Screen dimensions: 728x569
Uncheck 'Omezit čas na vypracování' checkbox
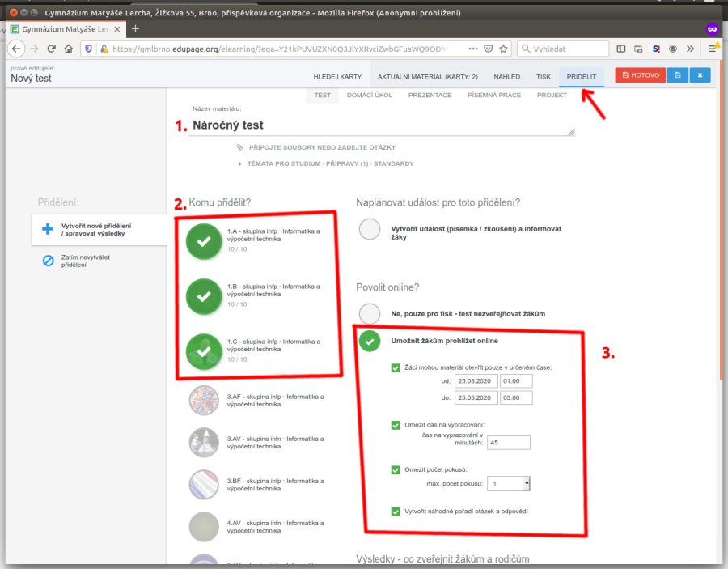click(396, 424)
